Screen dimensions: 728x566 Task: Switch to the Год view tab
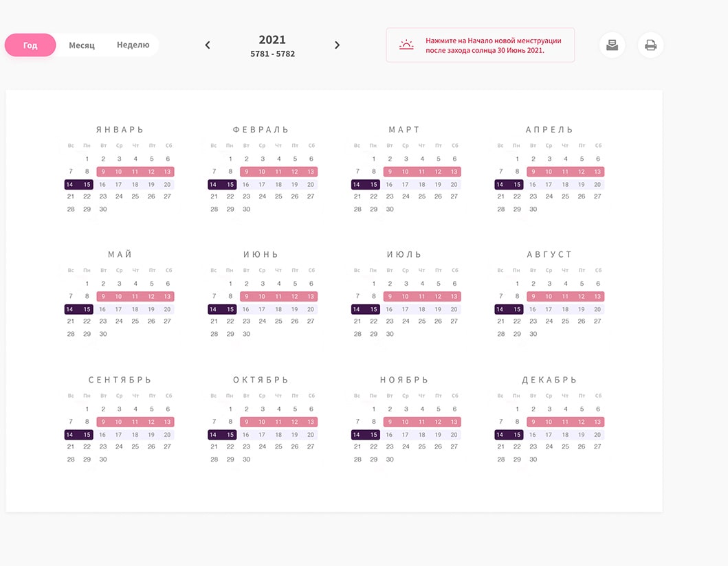tap(30, 45)
